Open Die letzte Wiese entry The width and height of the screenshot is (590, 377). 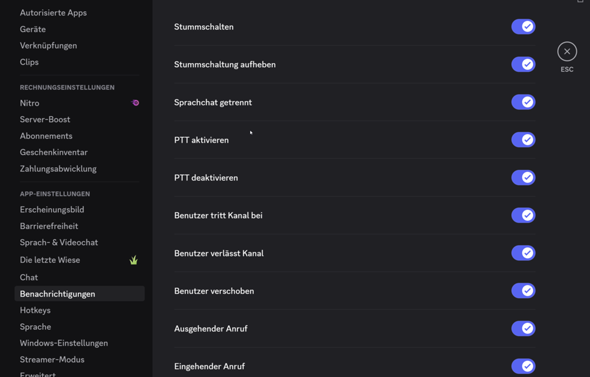(x=79, y=260)
